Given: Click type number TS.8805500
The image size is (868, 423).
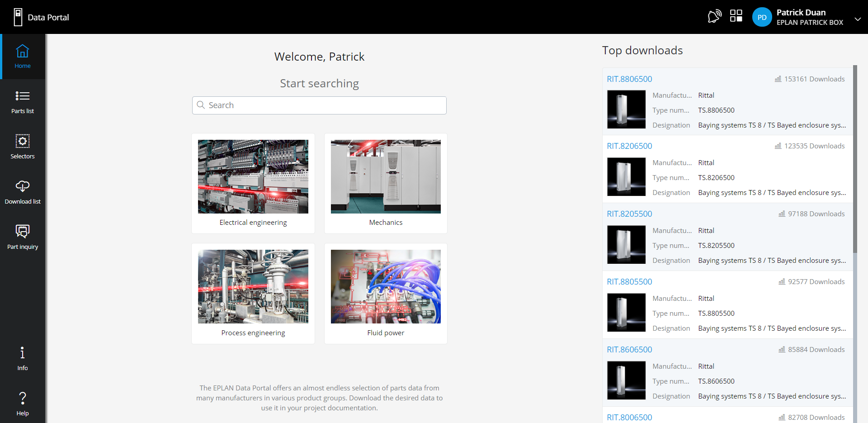Looking at the screenshot, I should (x=716, y=314).
